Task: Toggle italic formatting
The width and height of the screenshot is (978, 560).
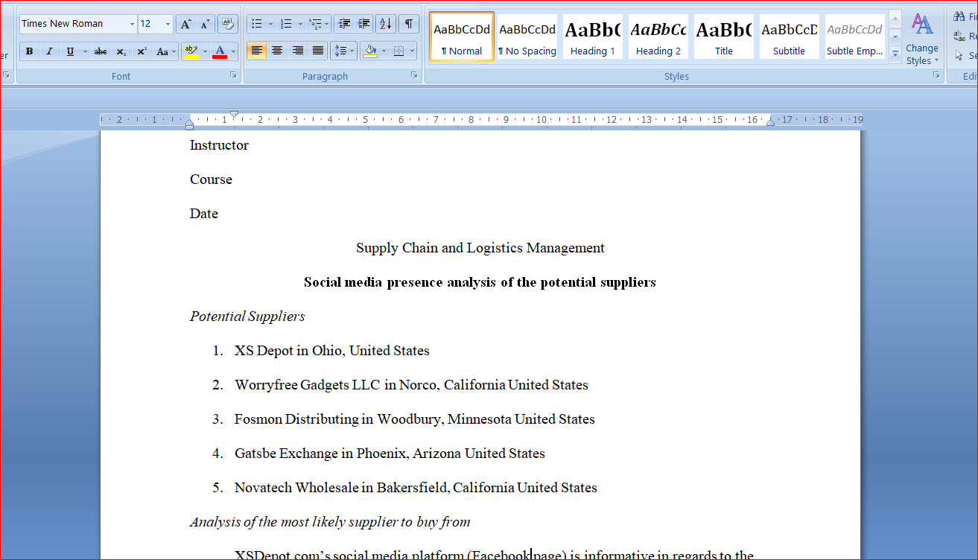Action: (49, 51)
